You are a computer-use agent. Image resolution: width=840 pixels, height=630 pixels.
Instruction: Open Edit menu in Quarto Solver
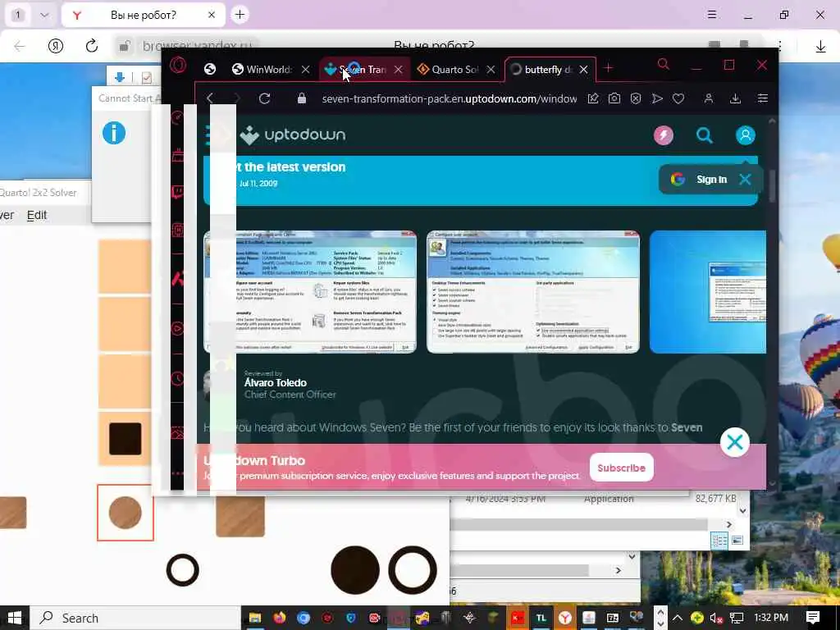pyautogui.click(x=37, y=215)
